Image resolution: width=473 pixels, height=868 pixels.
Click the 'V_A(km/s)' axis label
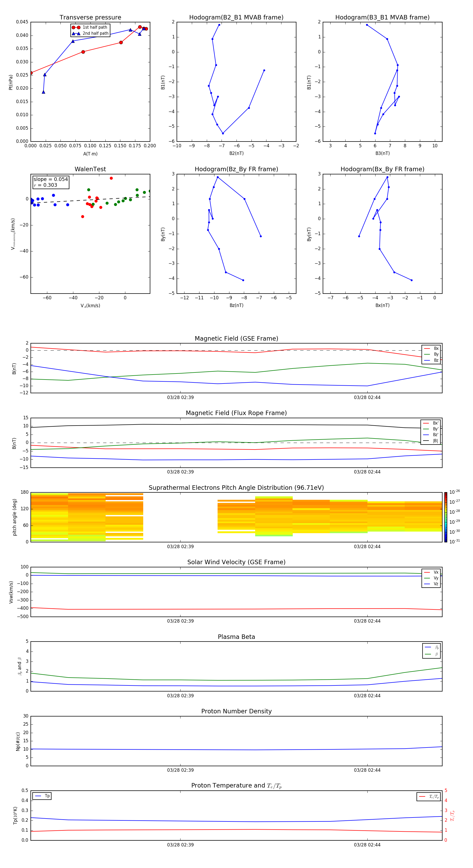(x=90, y=306)
